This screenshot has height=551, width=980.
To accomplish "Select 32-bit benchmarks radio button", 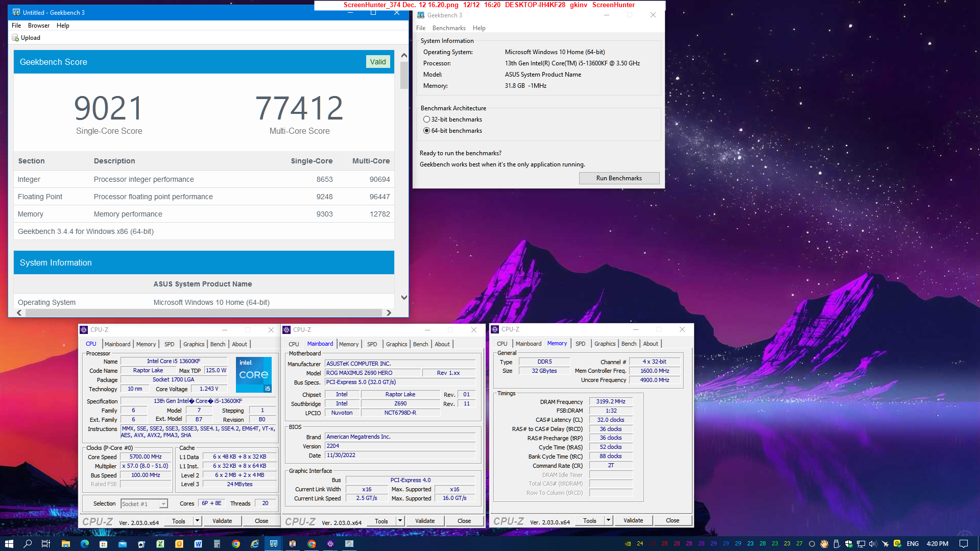I will coord(426,119).
